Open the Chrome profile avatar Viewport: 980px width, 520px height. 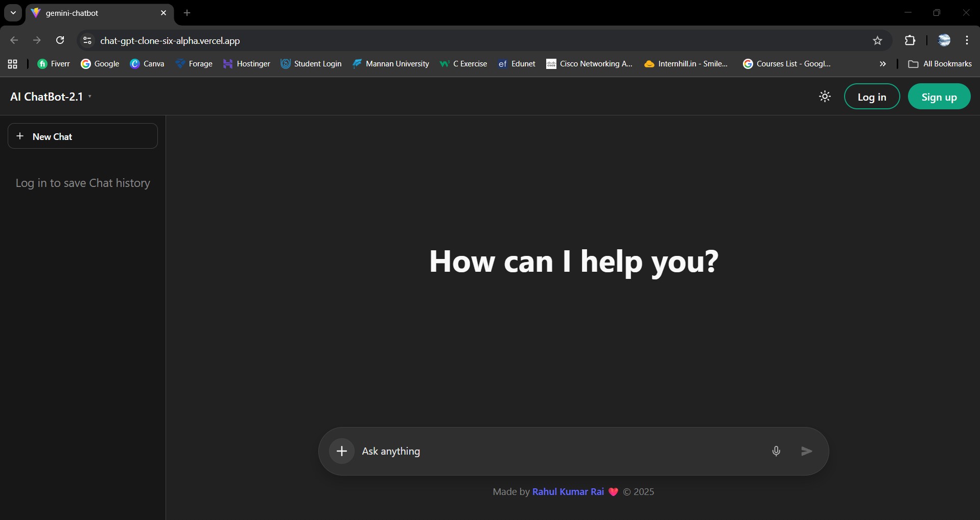pyautogui.click(x=944, y=40)
